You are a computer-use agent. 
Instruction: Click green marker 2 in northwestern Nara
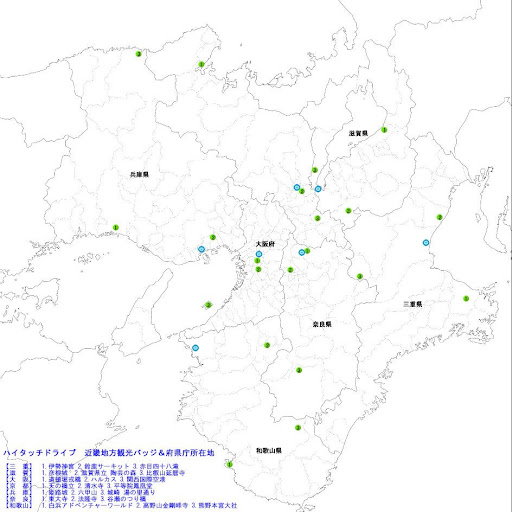pyautogui.click(x=290, y=270)
